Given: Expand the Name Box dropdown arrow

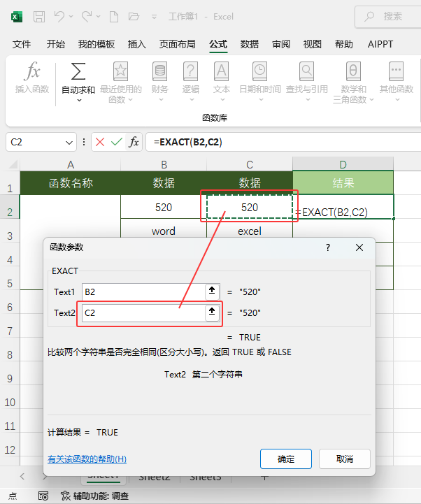Looking at the screenshot, I should pos(69,143).
